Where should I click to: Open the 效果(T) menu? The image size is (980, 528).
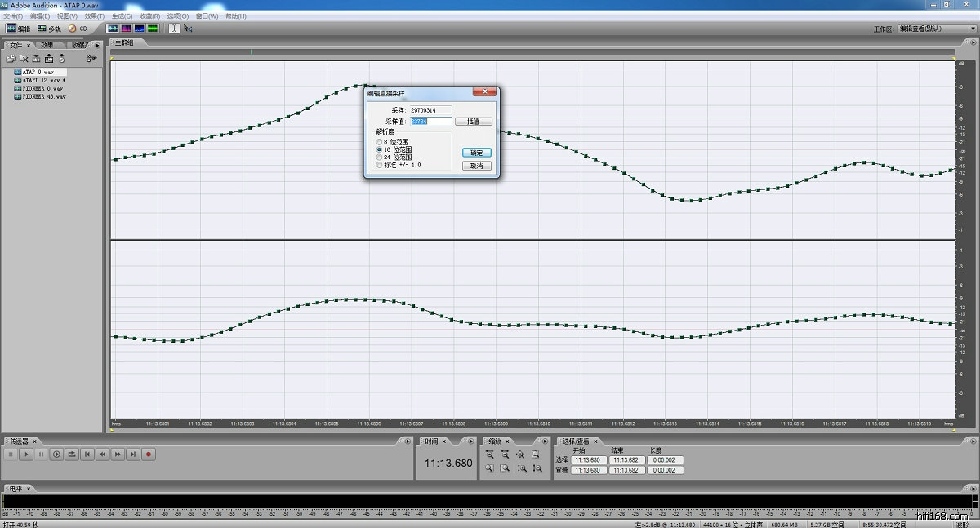(94, 16)
